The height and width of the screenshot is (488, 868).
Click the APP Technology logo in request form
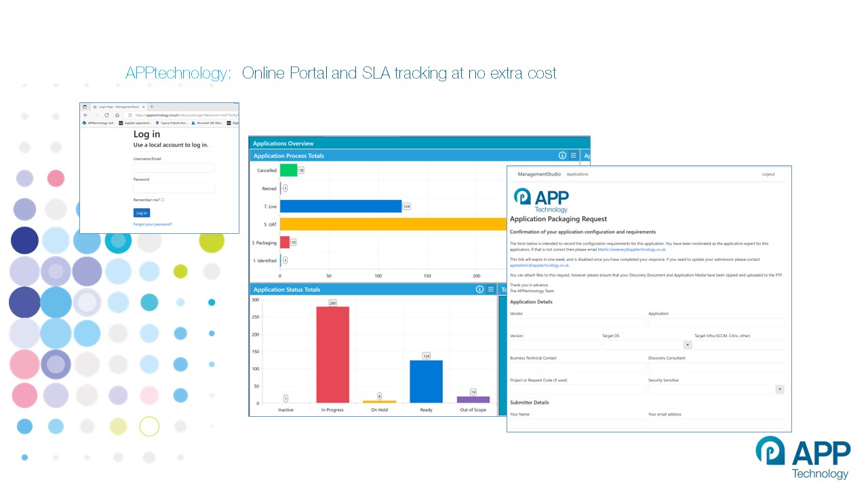[541, 200]
